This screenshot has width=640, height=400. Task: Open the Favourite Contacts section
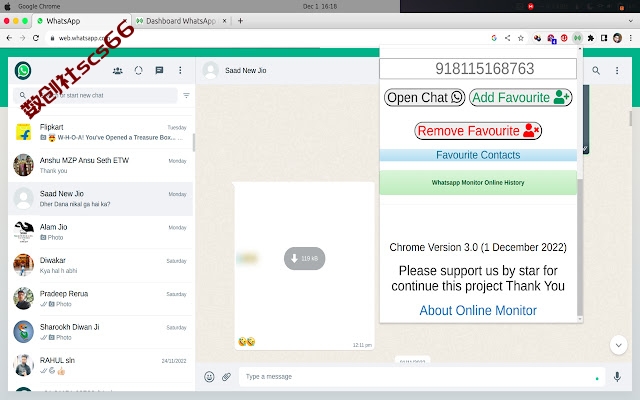coord(478,155)
